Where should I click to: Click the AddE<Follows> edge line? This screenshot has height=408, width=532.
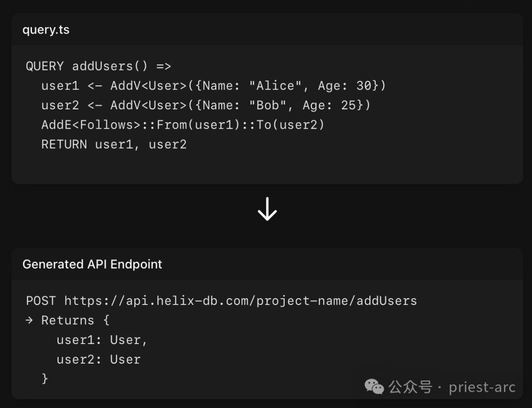tap(183, 125)
